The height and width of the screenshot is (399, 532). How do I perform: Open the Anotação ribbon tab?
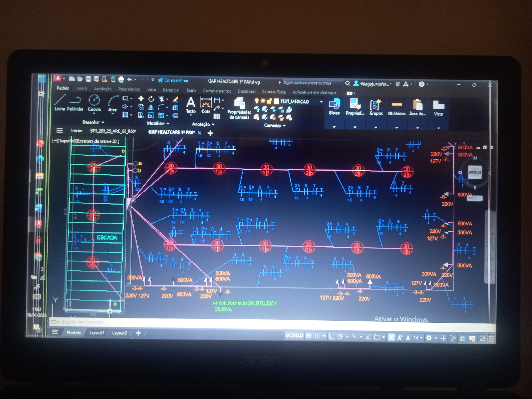(x=103, y=89)
